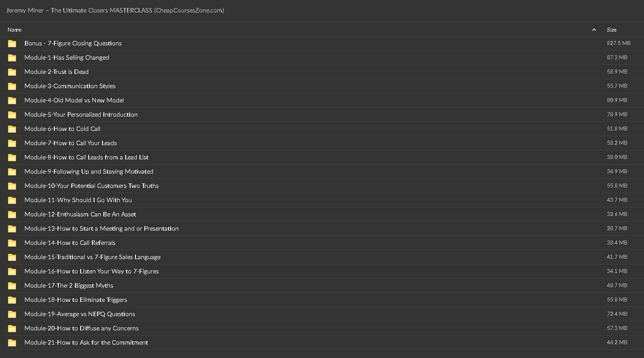Sort the list by the Name column header
Screen dimensions: 644x358
pos(15,30)
